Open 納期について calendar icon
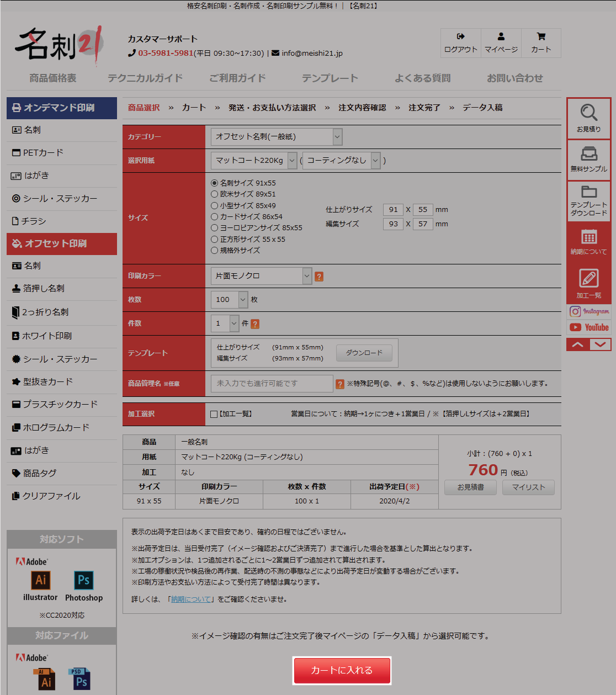This screenshot has height=695, width=616. coord(589,237)
